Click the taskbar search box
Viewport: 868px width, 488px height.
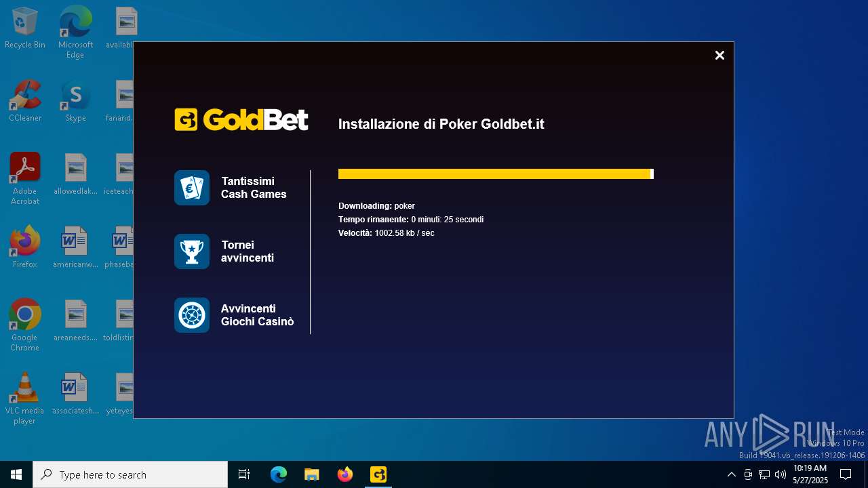130,474
